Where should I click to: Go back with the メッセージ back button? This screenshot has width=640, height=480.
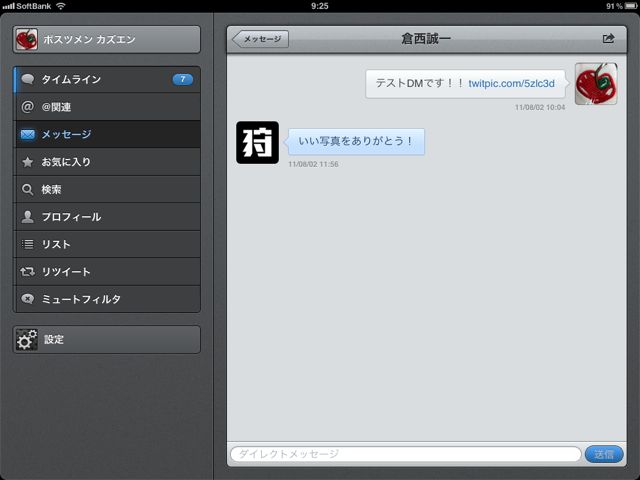point(260,39)
